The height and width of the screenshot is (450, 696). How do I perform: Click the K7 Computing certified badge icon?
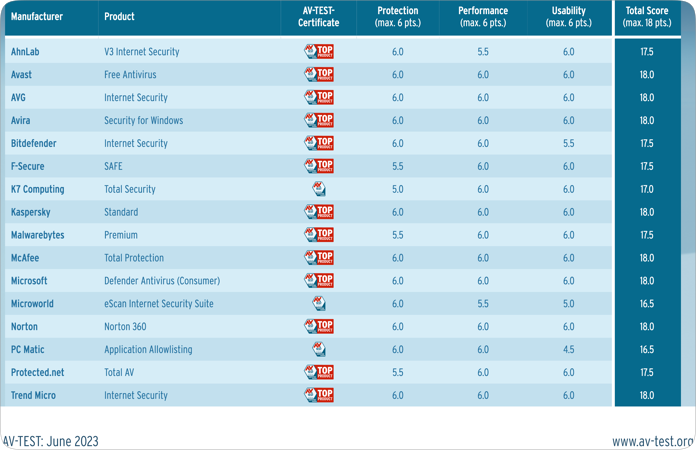click(319, 189)
